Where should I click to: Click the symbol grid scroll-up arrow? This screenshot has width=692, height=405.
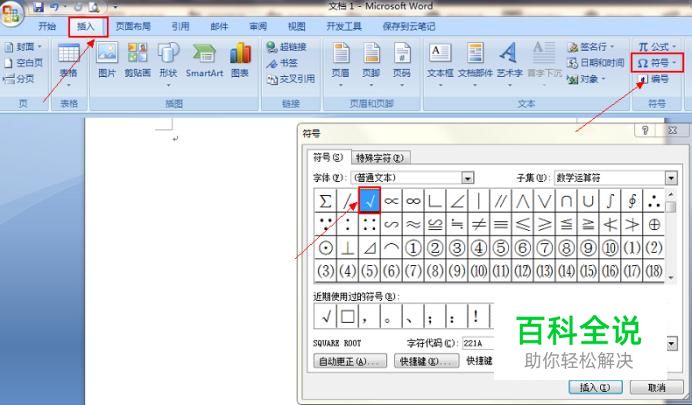pos(671,195)
